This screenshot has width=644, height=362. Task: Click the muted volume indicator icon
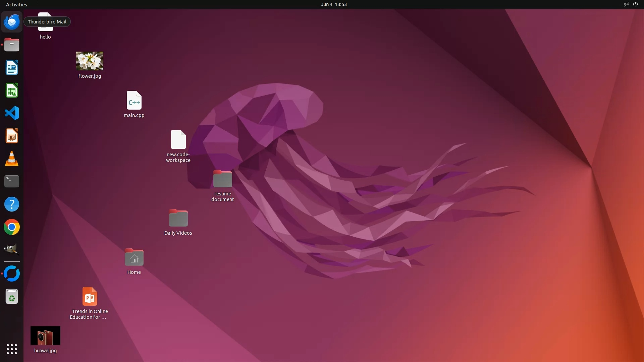(626, 4)
